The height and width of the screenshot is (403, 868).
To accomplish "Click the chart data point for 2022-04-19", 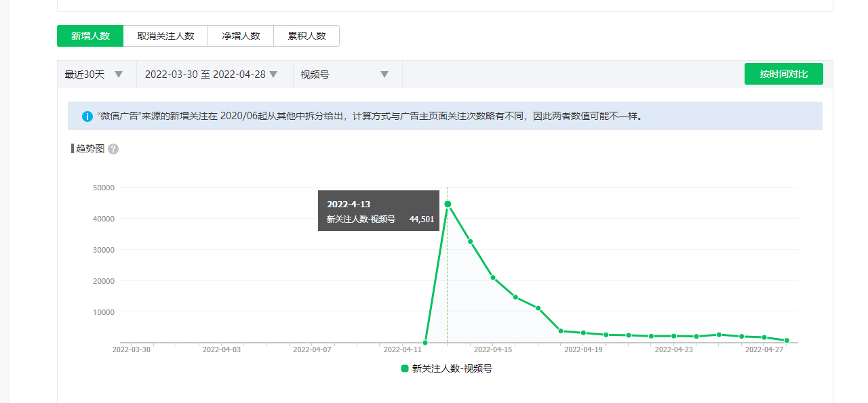I will click(x=583, y=333).
